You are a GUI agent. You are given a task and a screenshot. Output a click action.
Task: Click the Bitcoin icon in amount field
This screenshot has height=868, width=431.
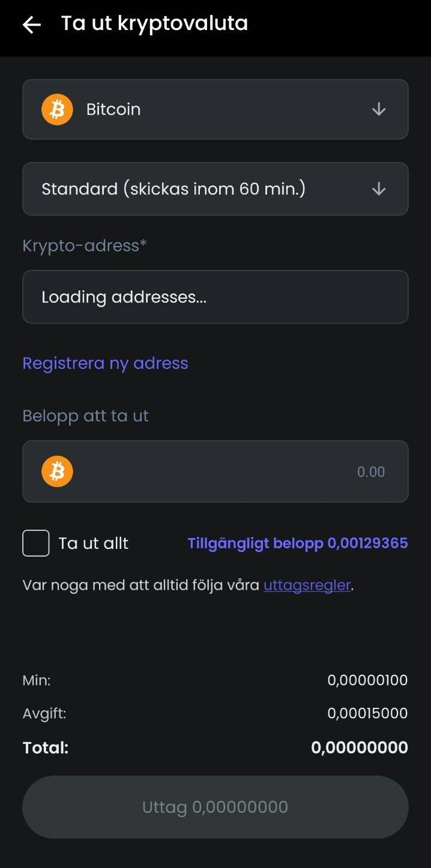[57, 471]
